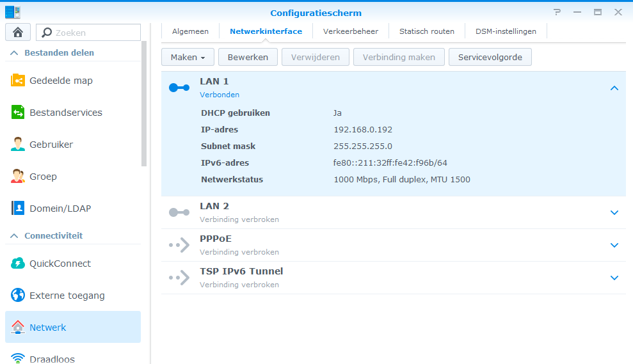Screen dimensions: 633x364
Task: Collapse the Bestanden delen section
Action: pyautogui.click(x=14, y=53)
